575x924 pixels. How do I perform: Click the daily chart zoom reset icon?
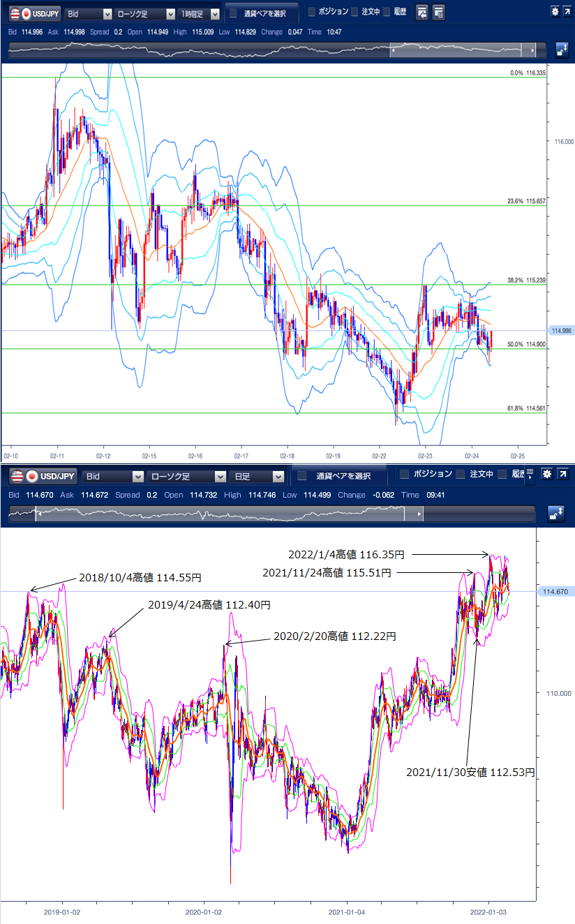point(555,514)
